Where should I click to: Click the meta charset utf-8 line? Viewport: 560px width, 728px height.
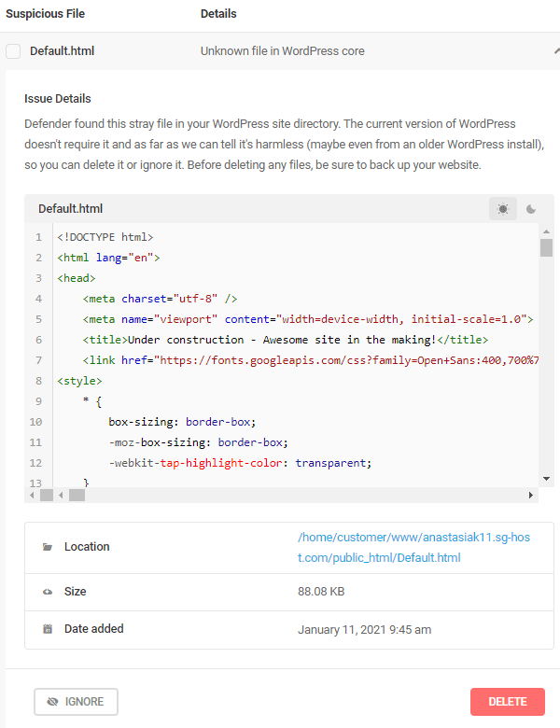(x=161, y=299)
